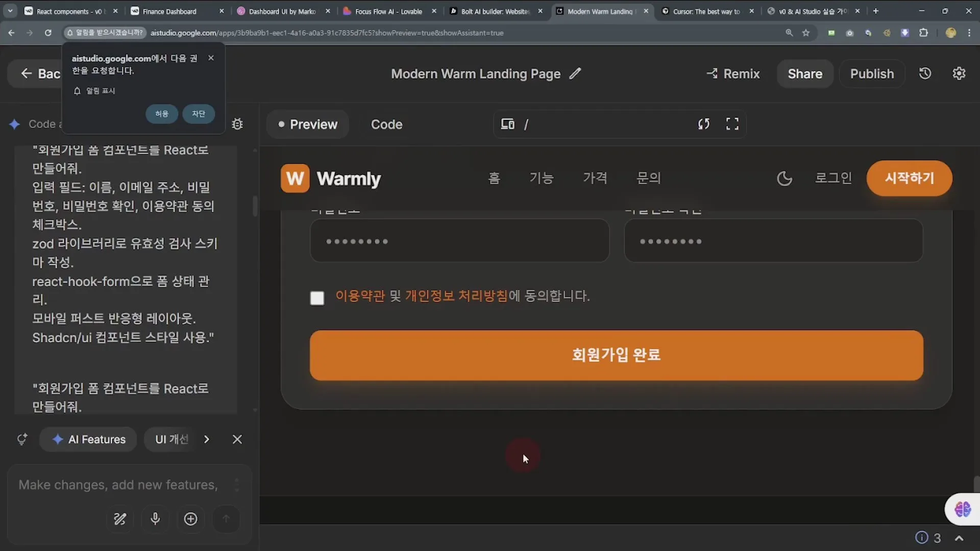
Task: Click the left password input field
Action: [459, 241]
